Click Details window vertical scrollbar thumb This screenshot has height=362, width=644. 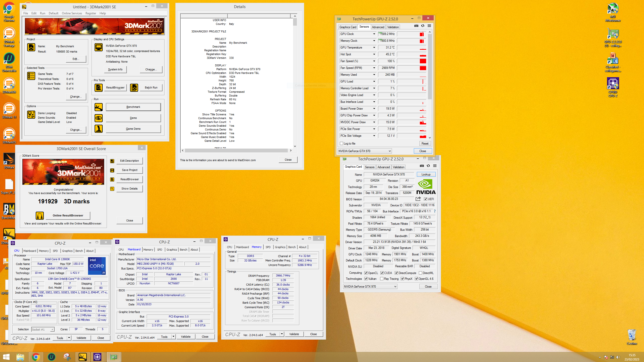[295, 22]
